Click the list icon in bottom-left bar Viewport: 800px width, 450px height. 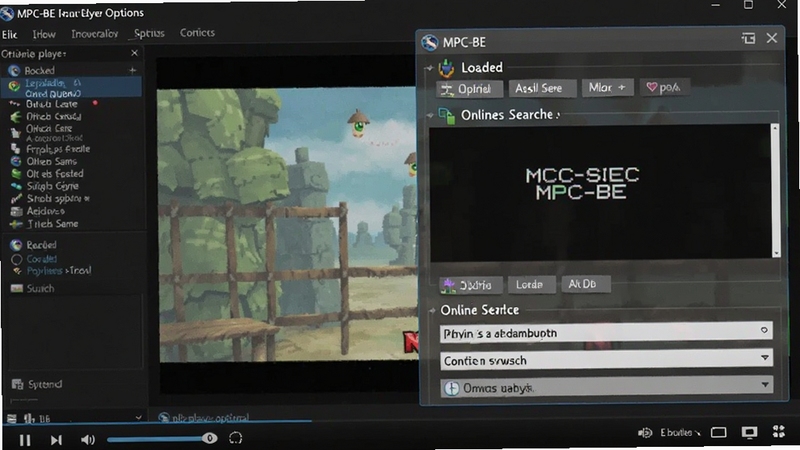(11, 419)
